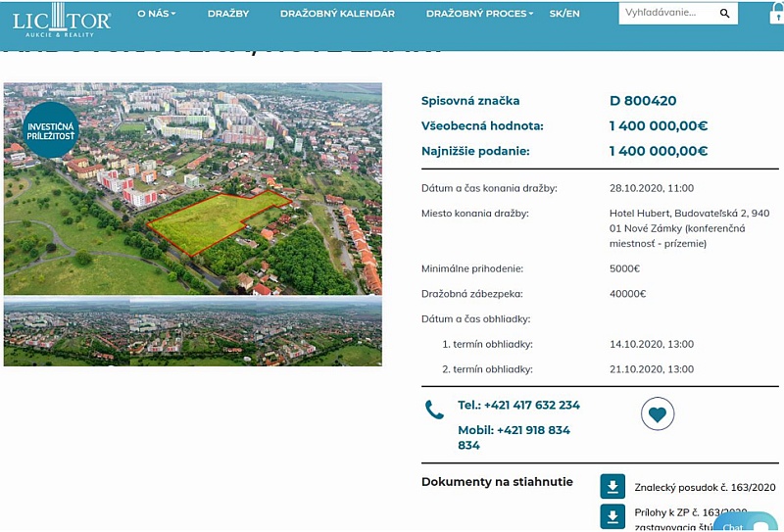Open the main aerial property photo
The height and width of the screenshot is (532, 784).
click(x=193, y=189)
